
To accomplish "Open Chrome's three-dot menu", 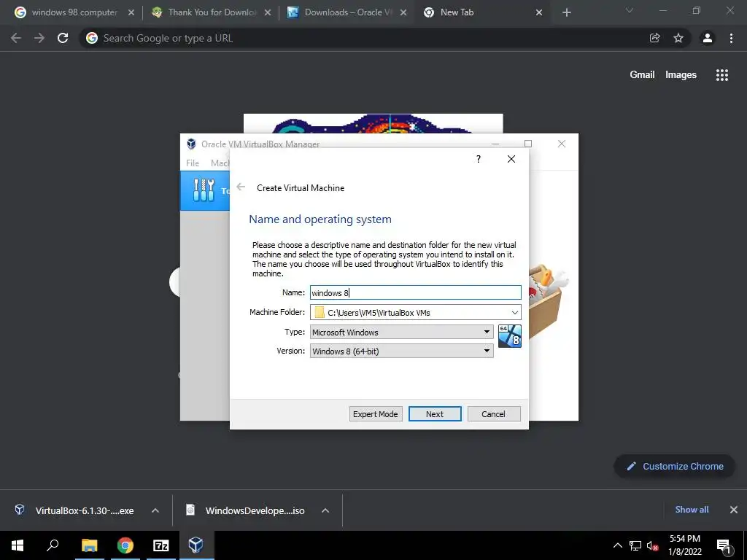I will pos(731,38).
